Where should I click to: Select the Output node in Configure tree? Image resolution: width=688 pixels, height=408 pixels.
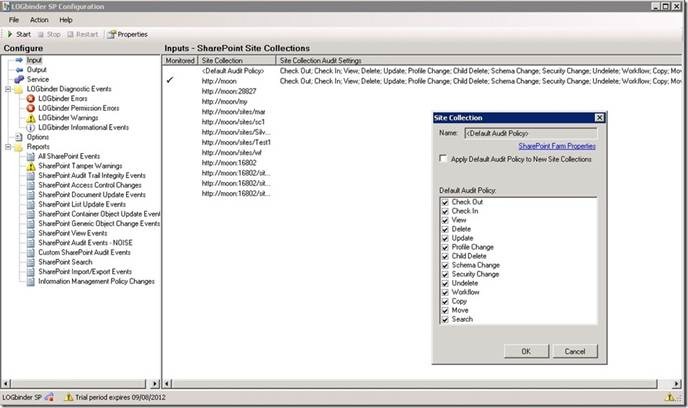point(36,70)
